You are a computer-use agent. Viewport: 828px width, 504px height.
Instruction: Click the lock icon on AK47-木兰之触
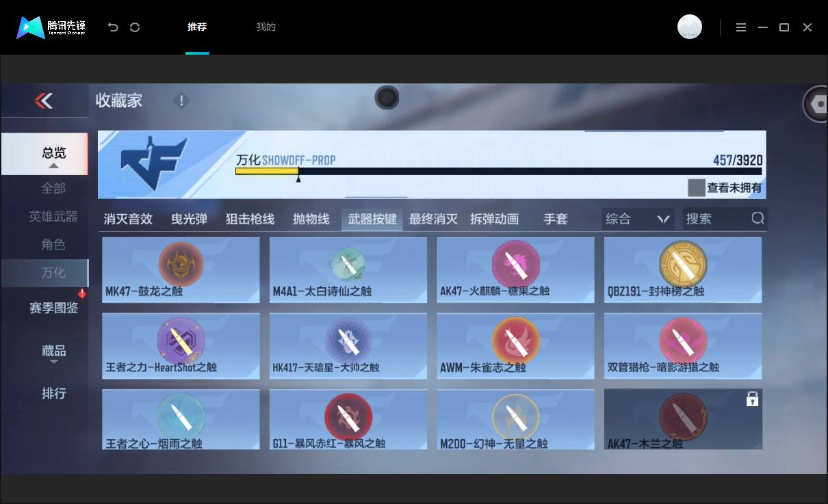tap(752, 399)
